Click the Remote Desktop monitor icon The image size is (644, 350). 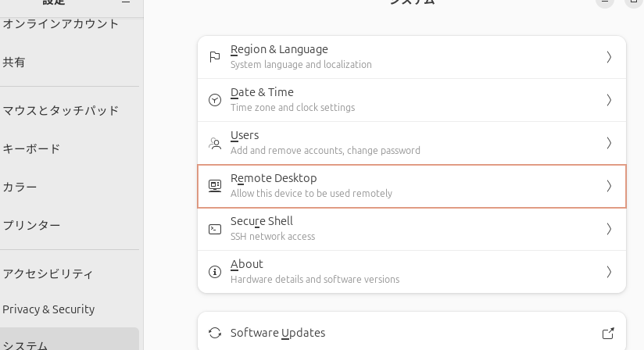pyautogui.click(x=215, y=186)
